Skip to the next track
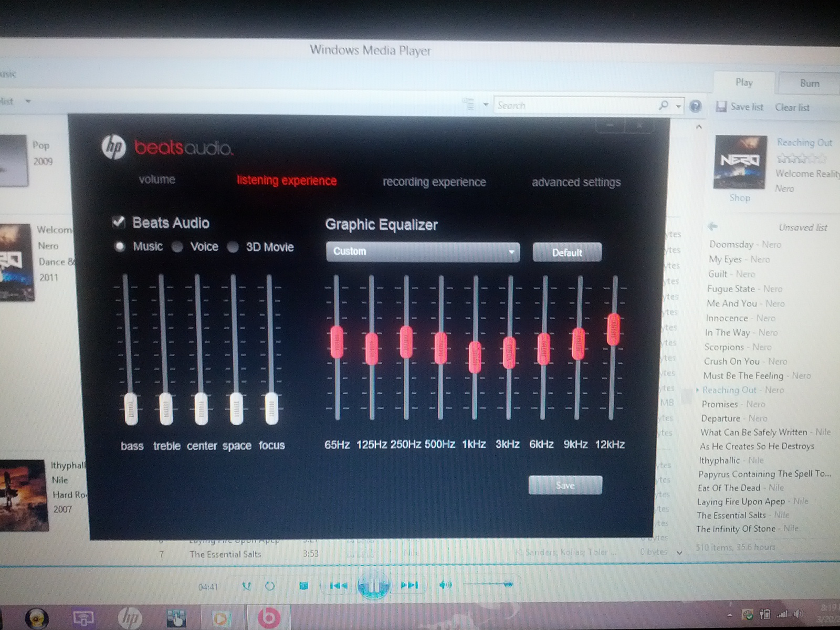The width and height of the screenshot is (840, 630). pyautogui.click(x=409, y=585)
